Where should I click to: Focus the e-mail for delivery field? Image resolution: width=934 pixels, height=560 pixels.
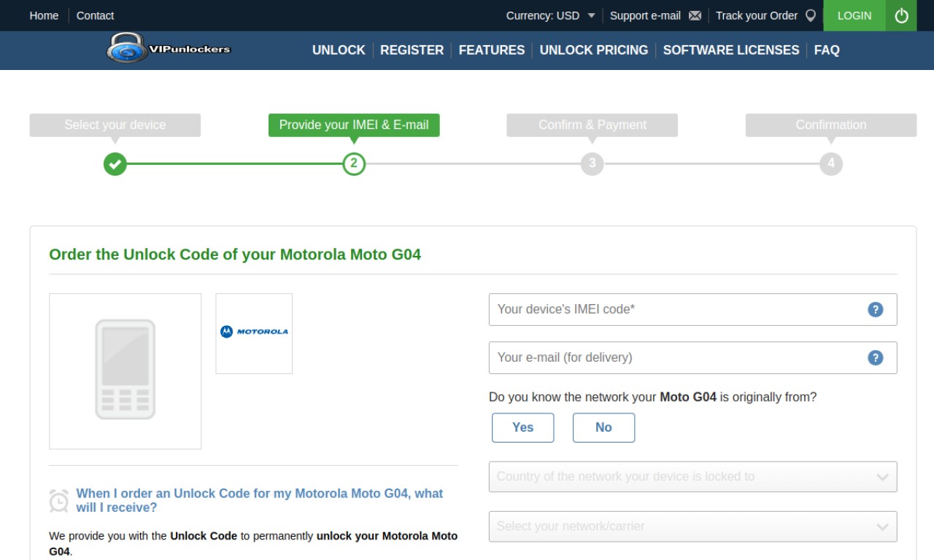click(692, 357)
